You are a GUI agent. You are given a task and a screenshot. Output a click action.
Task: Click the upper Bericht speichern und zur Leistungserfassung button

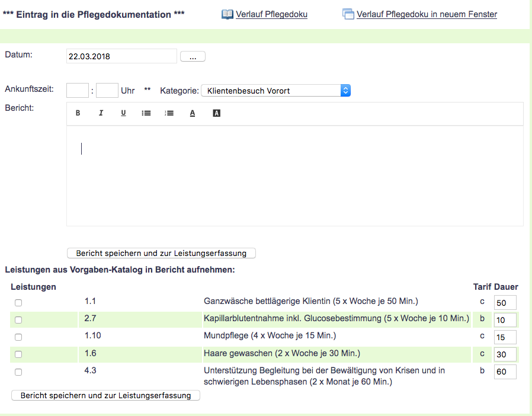(161, 253)
